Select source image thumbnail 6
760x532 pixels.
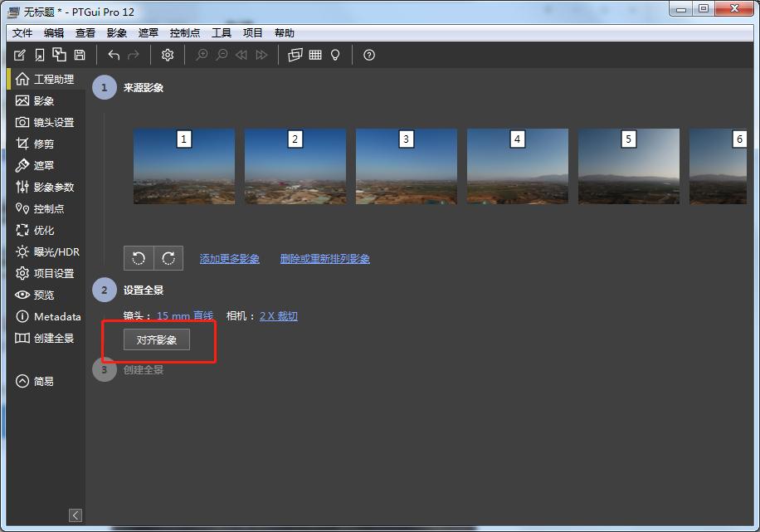(719, 166)
